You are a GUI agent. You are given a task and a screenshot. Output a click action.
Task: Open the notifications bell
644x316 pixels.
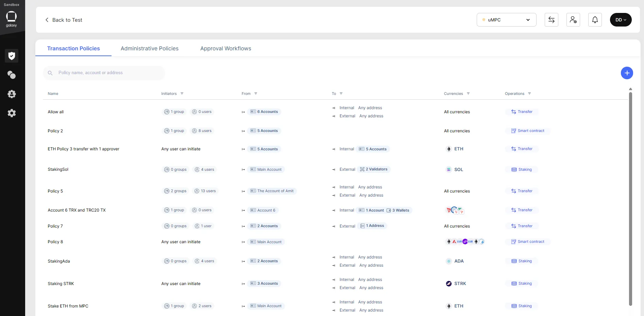click(595, 20)
